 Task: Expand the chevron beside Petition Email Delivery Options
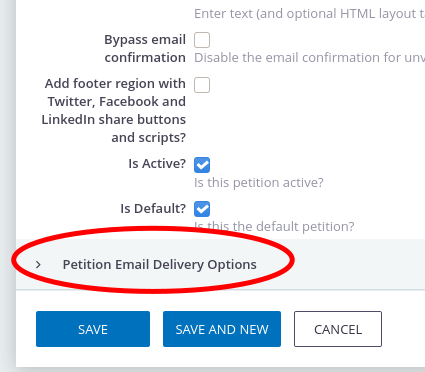(x=38, y=265)
